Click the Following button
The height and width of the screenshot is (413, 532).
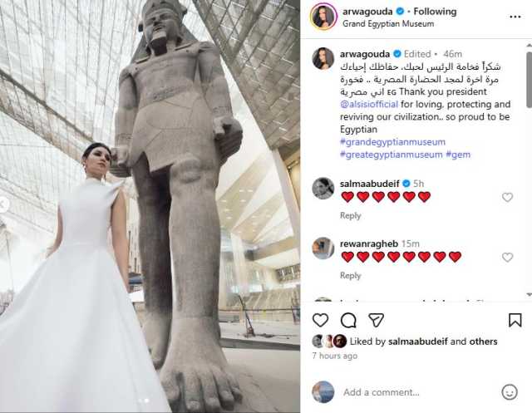coord(435,12)
